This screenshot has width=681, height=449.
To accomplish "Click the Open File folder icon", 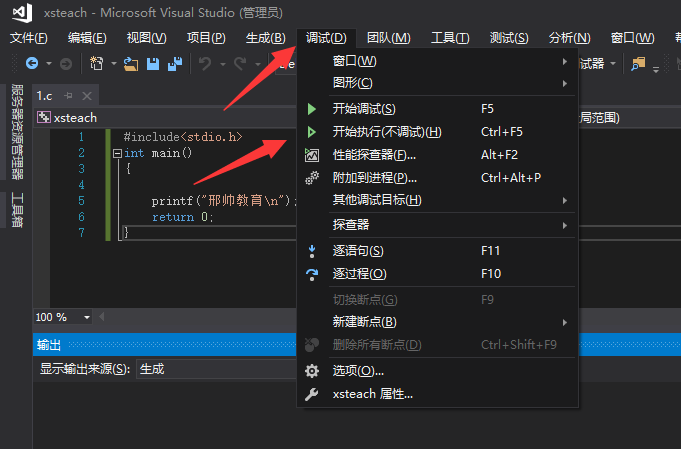I will (130, 63).
